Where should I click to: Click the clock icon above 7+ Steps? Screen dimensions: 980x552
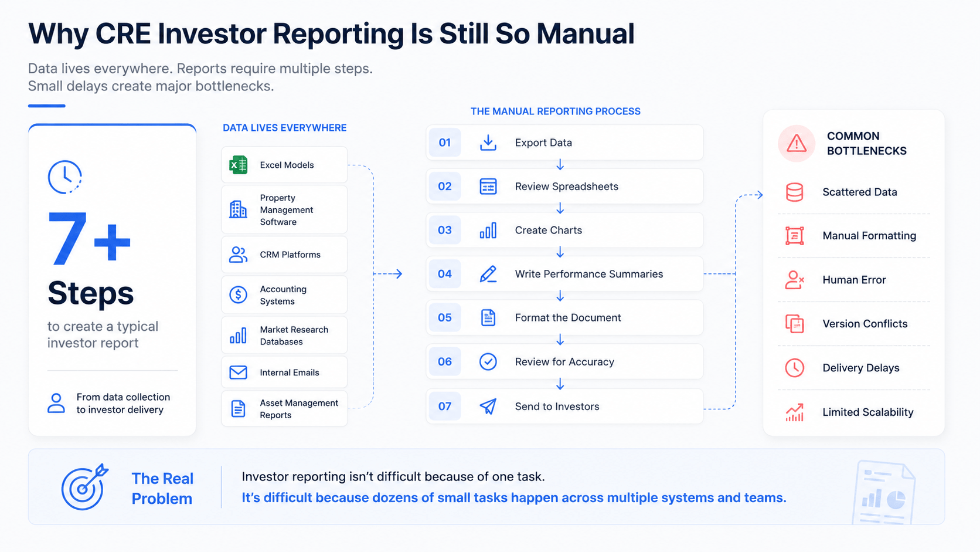tap(64, 177)
